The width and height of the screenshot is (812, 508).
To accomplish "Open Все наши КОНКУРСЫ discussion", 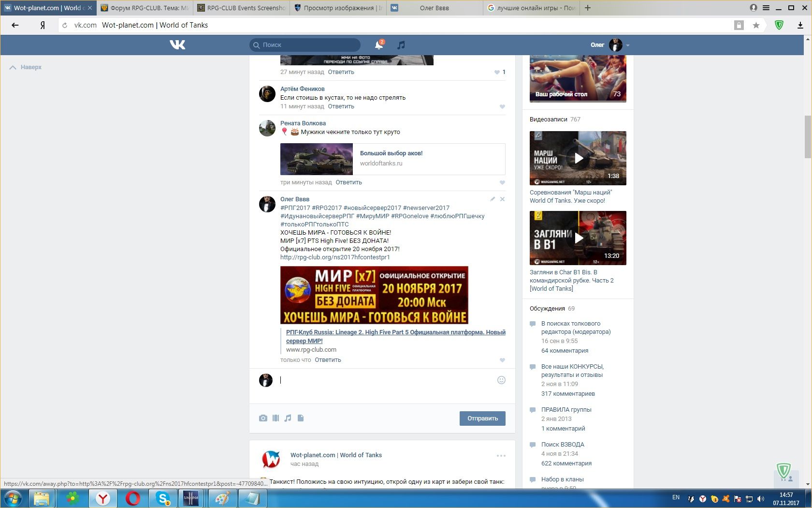I will [x=572, y=371].
